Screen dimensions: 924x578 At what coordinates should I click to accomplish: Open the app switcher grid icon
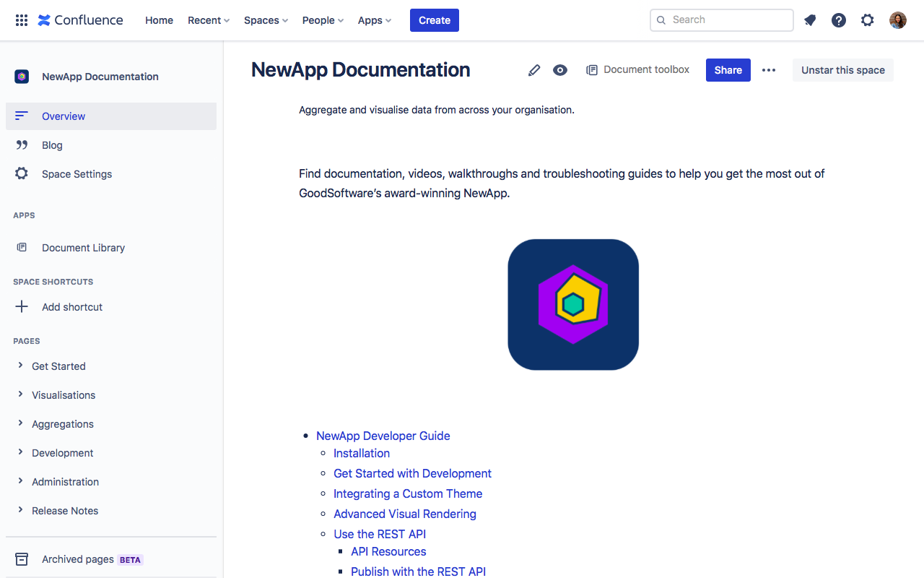tap(22, 20)
